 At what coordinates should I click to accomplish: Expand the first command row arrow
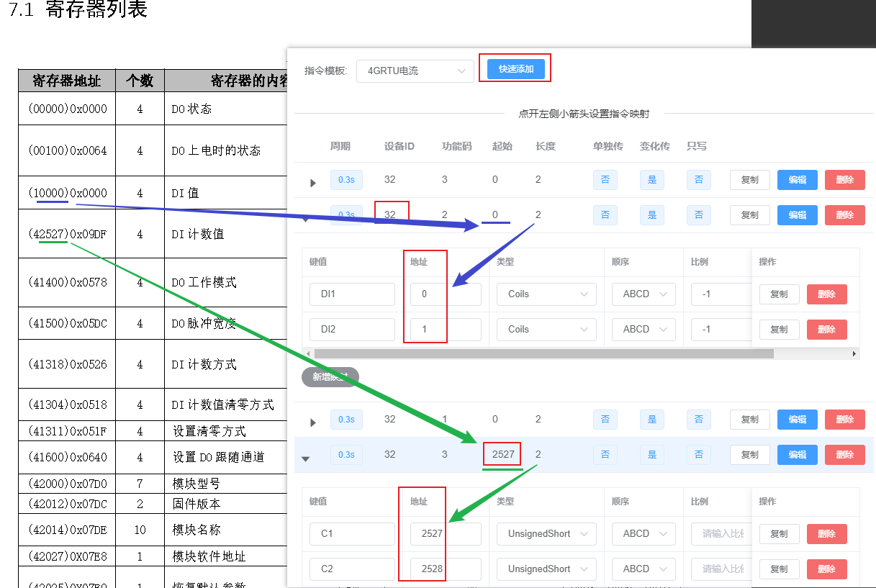(312, 183)
